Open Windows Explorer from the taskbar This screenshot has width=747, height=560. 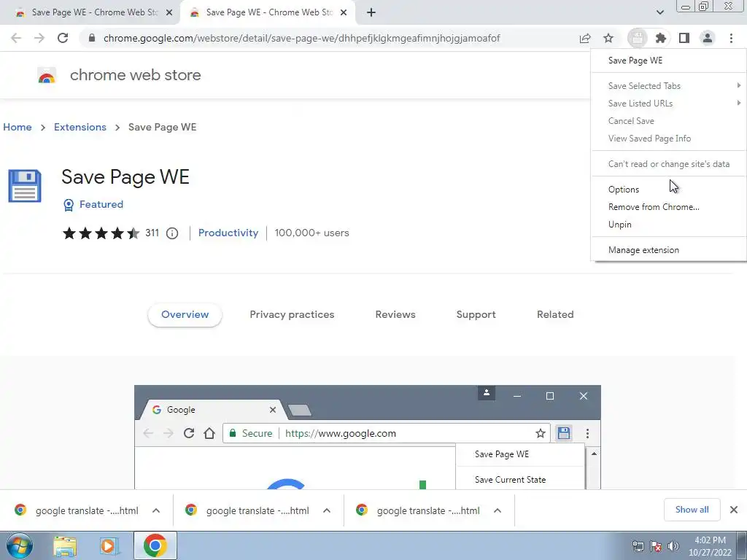coord(65,546)
